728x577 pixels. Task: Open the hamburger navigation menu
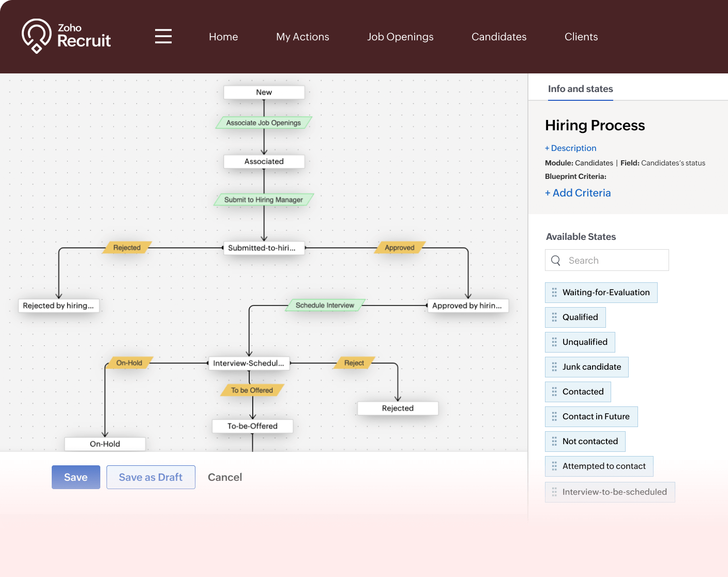(163, 37)
